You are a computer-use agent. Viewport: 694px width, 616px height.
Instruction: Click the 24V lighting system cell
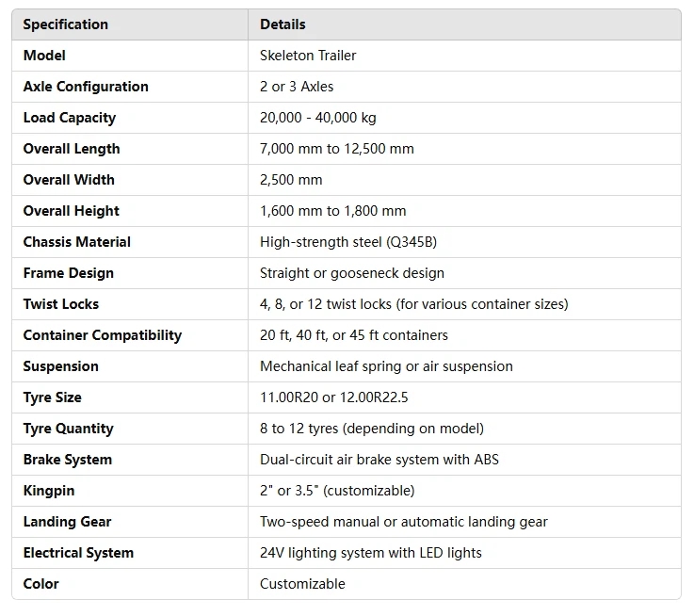[370, 553]
